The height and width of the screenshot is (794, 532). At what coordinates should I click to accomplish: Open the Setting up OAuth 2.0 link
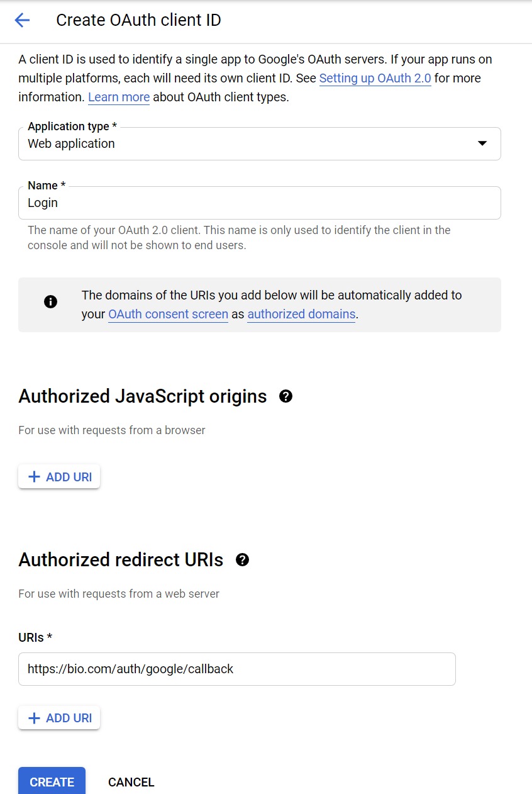point(375,79)
